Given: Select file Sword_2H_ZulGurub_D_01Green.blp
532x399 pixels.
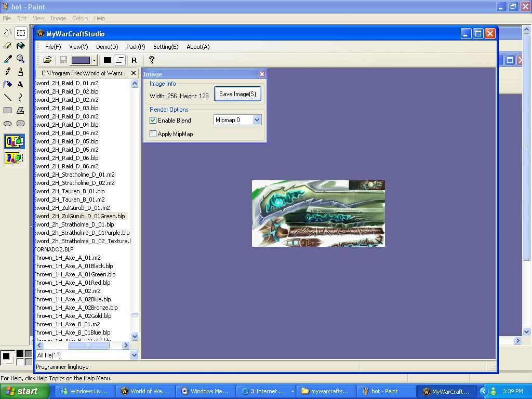Looking at the screenshot, I should 82,216.
